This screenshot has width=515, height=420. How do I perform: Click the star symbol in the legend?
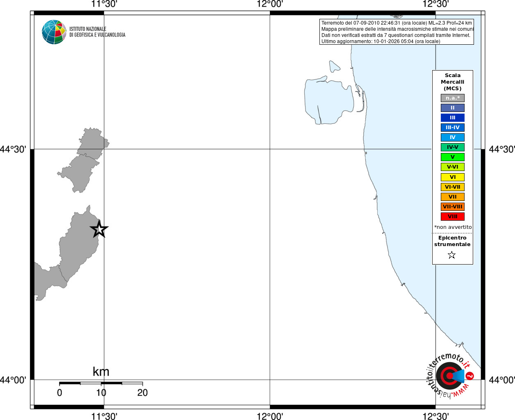click(452, 255)
